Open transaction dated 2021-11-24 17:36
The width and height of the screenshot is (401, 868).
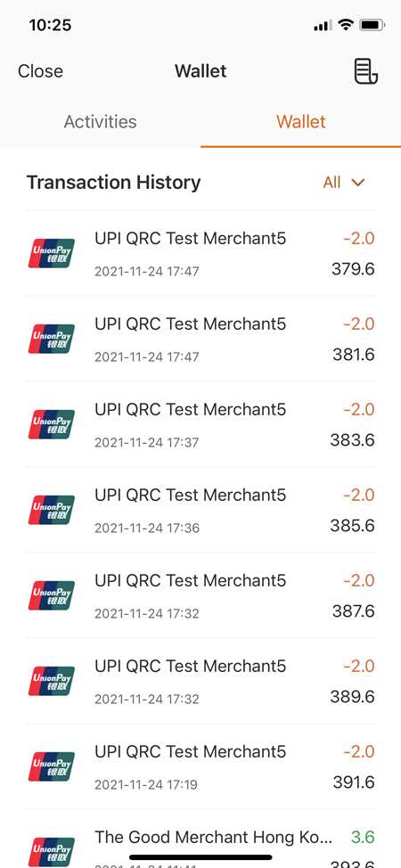200,510
